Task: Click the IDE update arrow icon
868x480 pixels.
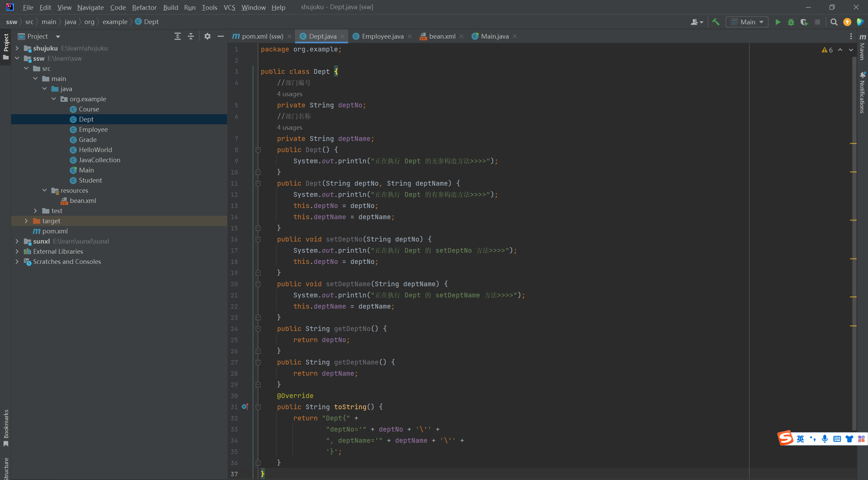Action: (x=847, y=22)
